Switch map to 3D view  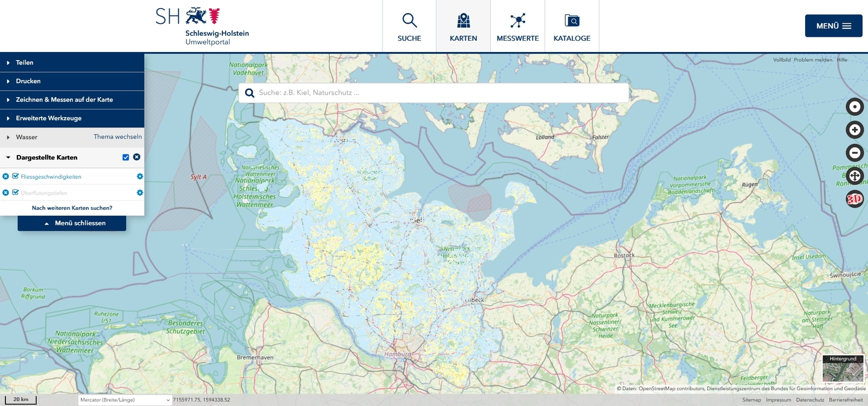pyautogui.click(x=854, y=199)
